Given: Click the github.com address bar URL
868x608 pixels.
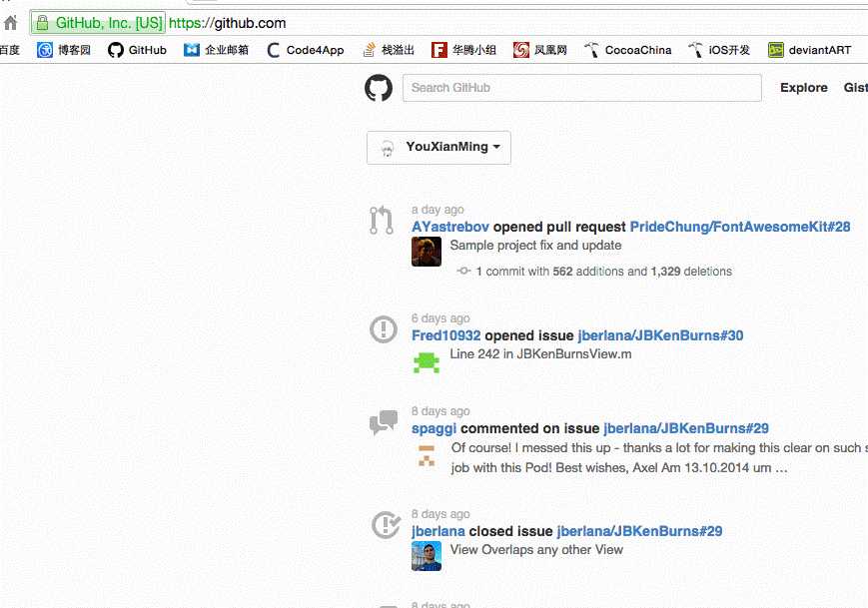Looking at the screenshot, I should click(x=228, y=23).
